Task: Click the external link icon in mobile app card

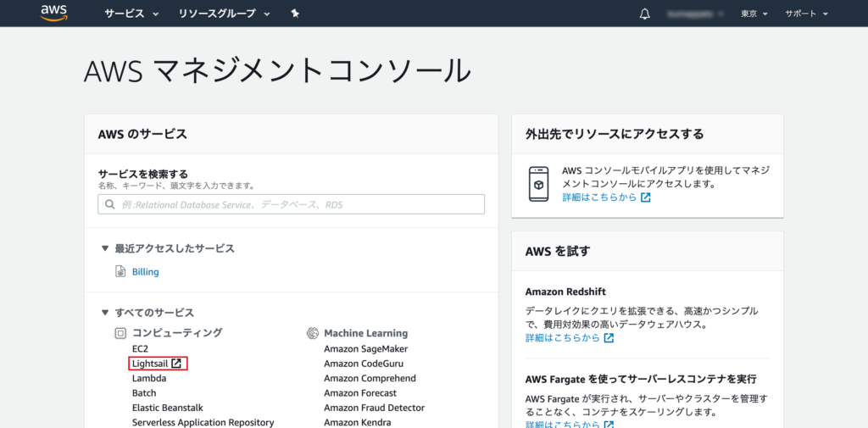Action: pyautogui.click(x=645, y=197)
